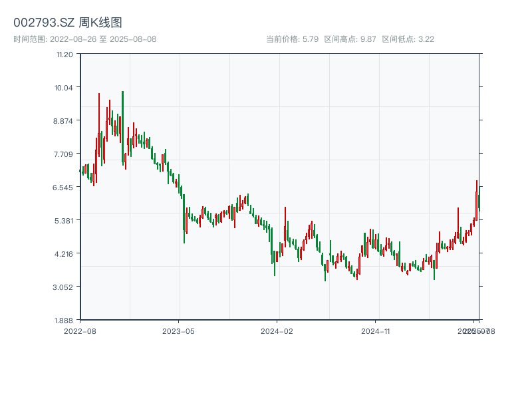Click y-axis value 4.216

click(63, 254)
